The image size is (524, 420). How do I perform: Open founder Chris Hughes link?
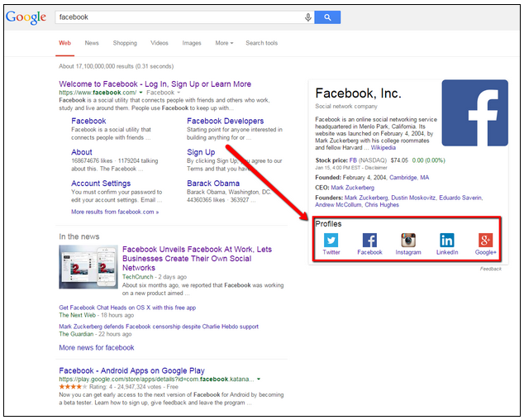[382, 205]
